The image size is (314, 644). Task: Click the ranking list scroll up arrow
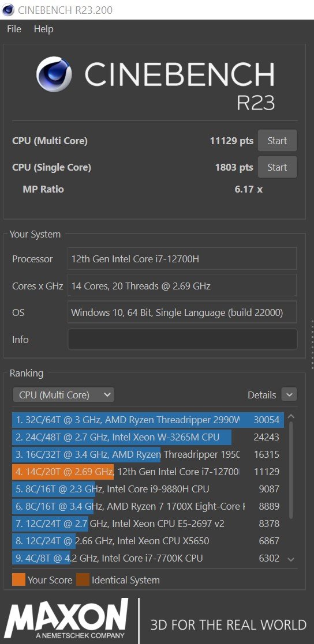tap(291, 416)
